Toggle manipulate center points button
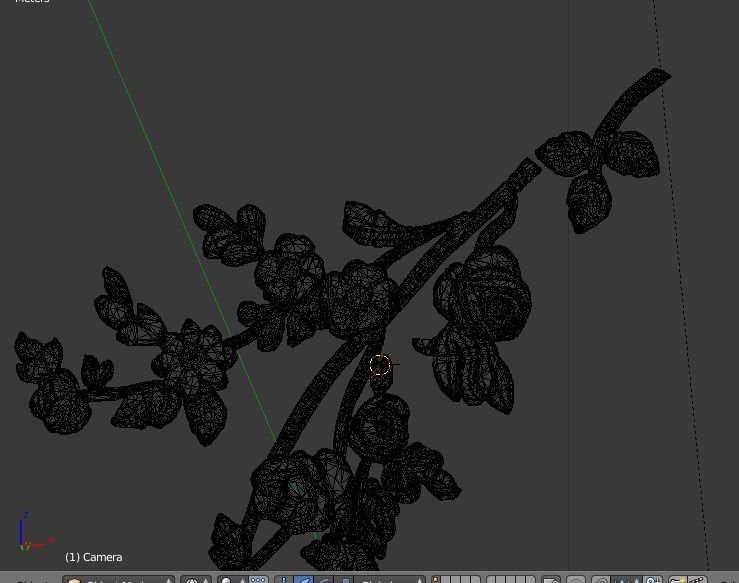 tap(258, 580)
